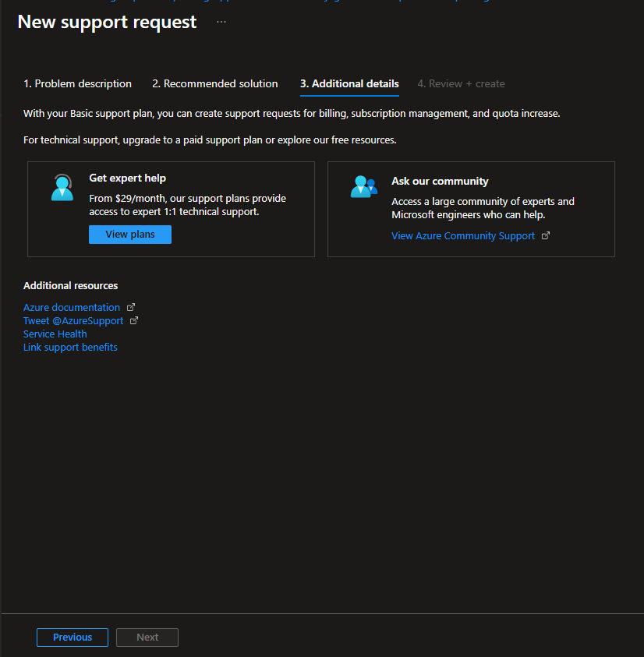This screenshot has height=657, width=644.
Task: Click the Additional resources heading
Action: point(70,286)
